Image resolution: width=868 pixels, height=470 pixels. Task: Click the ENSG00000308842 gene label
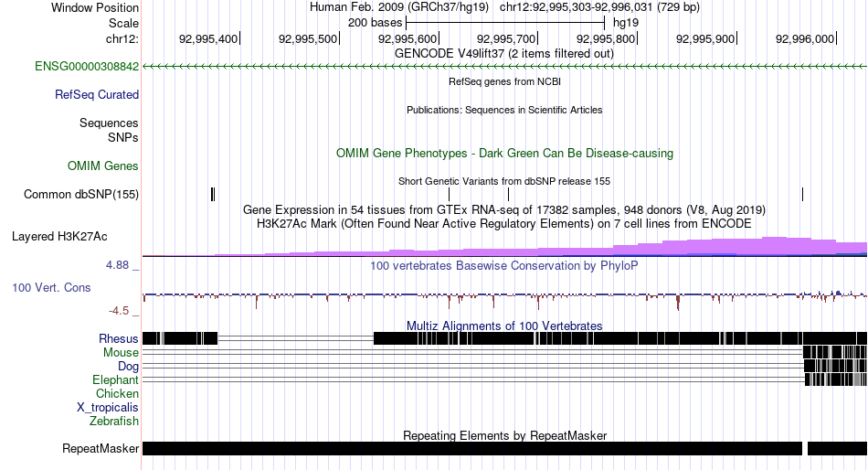87,67
